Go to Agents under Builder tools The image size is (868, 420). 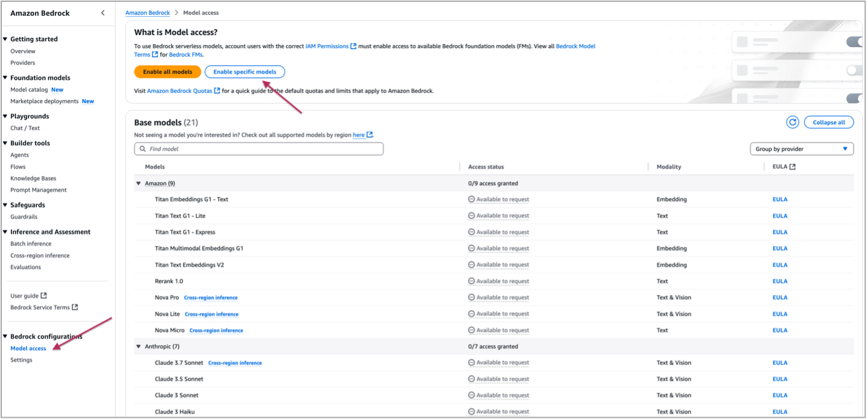tap(19, 155)
